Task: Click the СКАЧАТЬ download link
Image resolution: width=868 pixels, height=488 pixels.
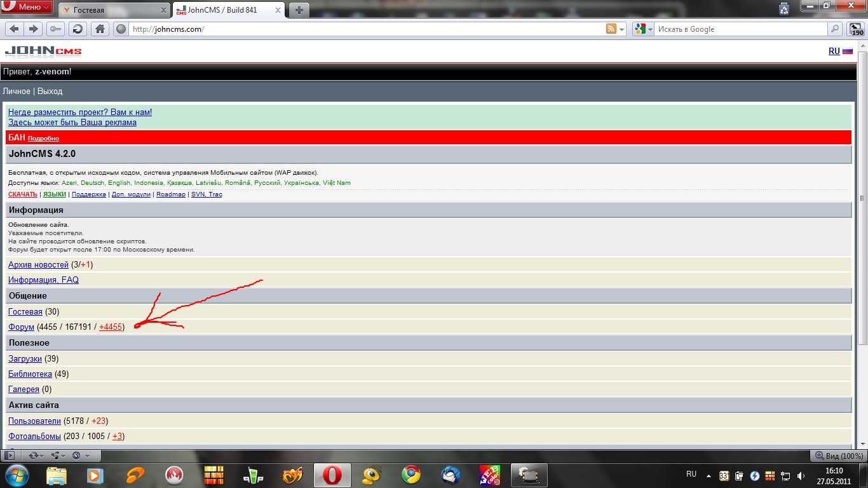Action: pos(23,194)
